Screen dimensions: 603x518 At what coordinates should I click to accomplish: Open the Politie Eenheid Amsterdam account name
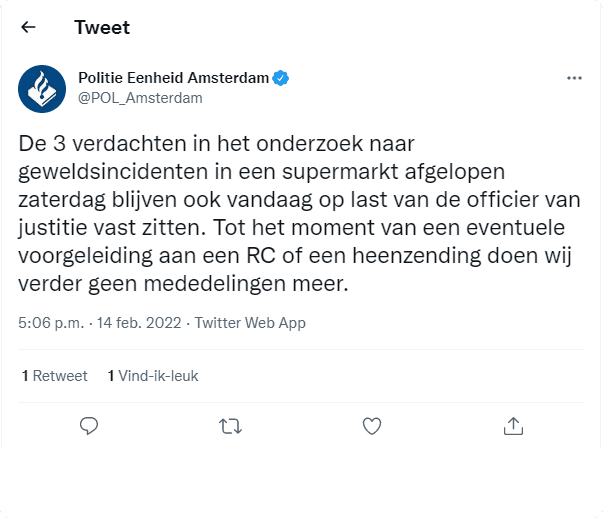point(174,78)
